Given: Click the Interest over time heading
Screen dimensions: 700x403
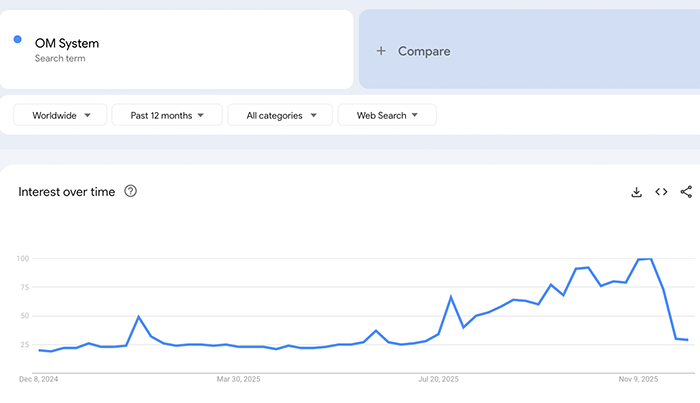Looking at the screenshot, I should (x=66, y=191).
